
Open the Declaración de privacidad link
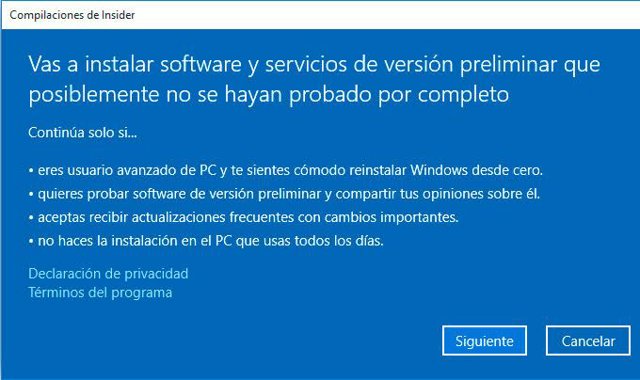pyautogui.click(x=108, y=273)
